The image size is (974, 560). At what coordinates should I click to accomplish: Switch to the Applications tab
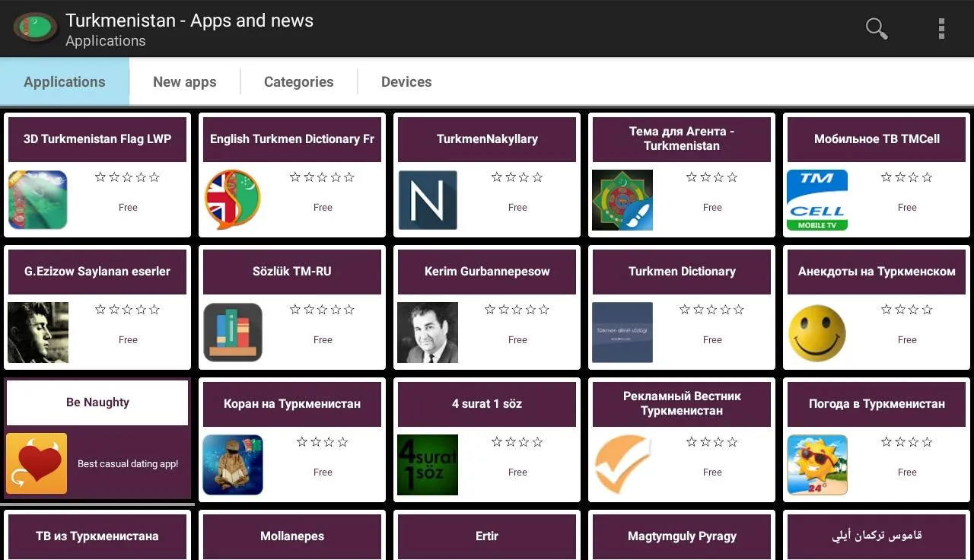[65, 81]
